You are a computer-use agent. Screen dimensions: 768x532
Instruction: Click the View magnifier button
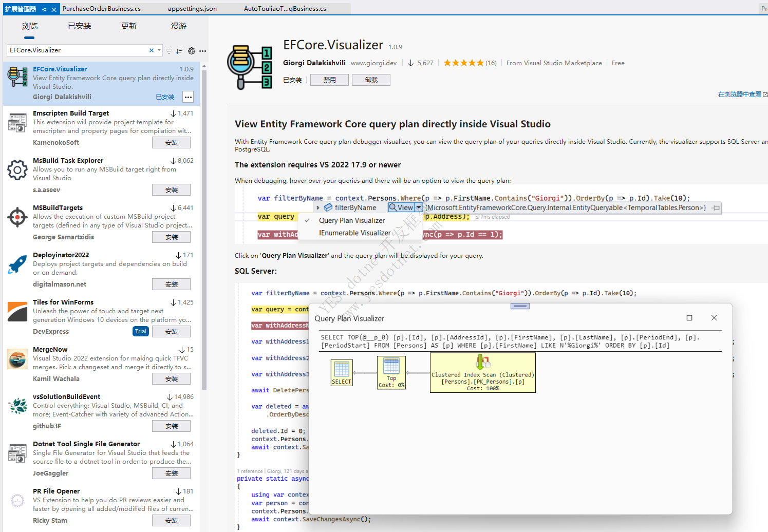pyautogui.click(x=401, y=207)
